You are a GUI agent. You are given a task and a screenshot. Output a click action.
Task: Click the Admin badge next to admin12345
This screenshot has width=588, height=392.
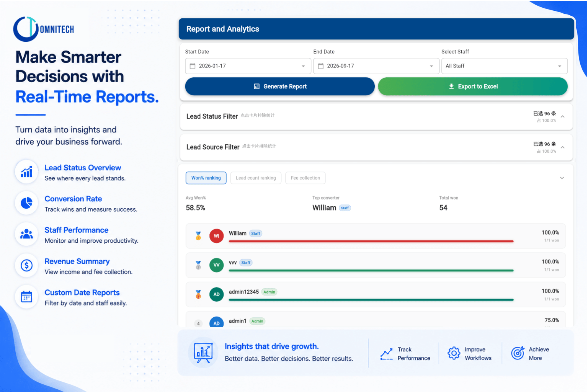point(269,292)
